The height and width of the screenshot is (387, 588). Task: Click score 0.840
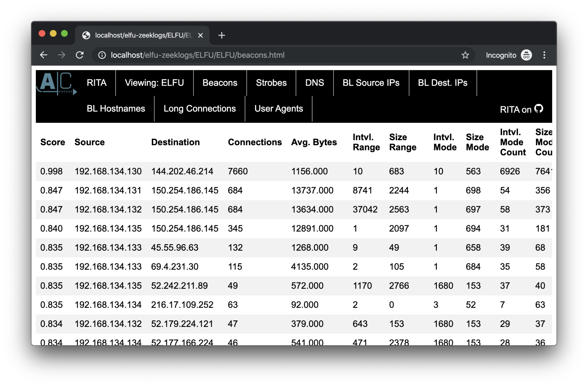pyautogui.click(x=51, y=229)
